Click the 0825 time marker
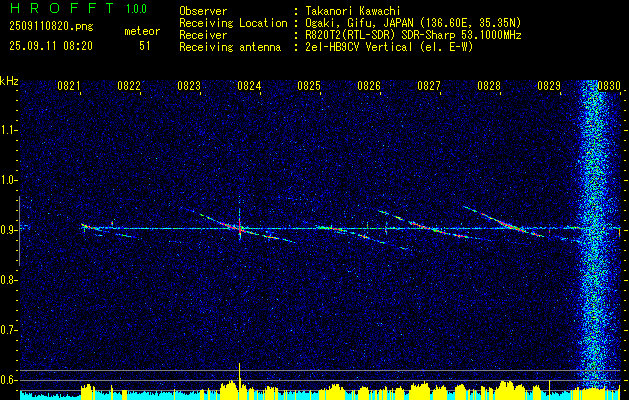This screenshot has width=629, height=400. point(309,86)
